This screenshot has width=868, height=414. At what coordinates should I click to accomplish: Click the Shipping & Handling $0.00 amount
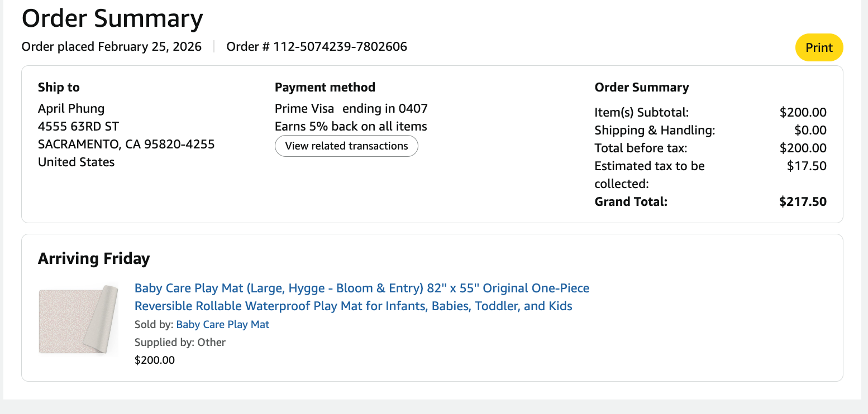click(810, 131)
